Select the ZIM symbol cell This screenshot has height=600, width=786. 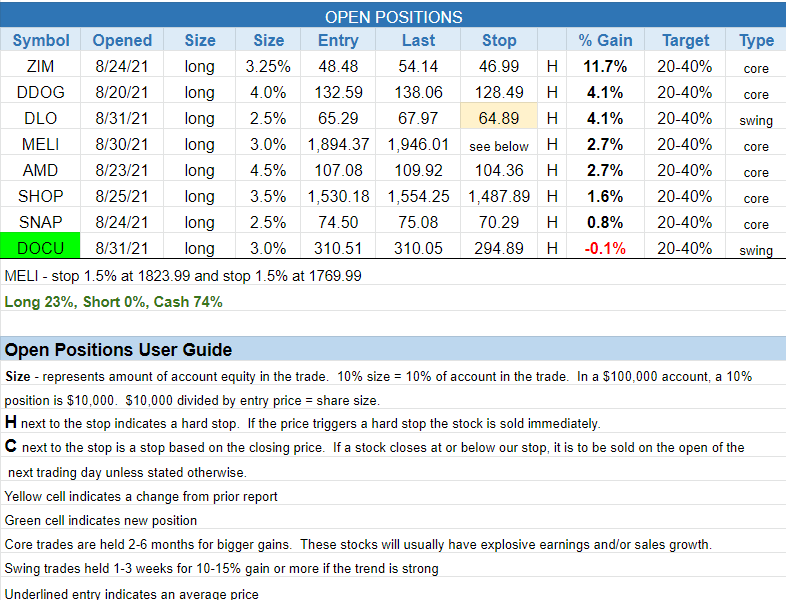coord(41,66)
